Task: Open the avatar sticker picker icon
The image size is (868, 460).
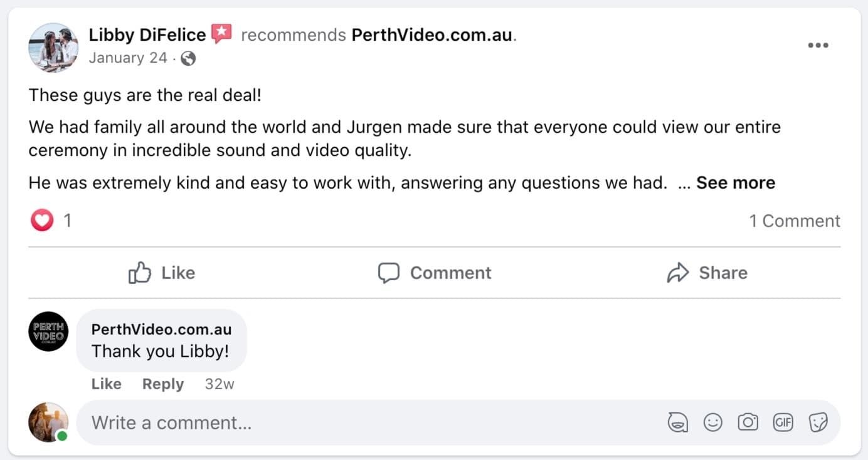Action: click(x=677, y=423)
